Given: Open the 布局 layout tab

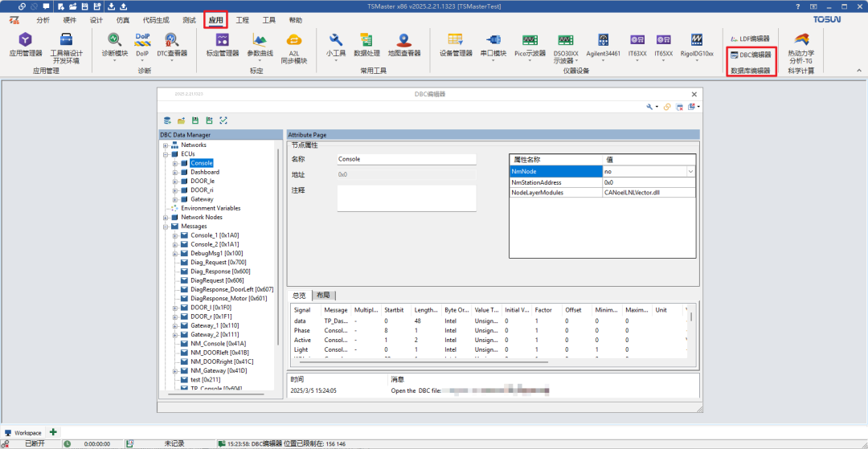Looking at the screenshot, I should click(324, 296).
